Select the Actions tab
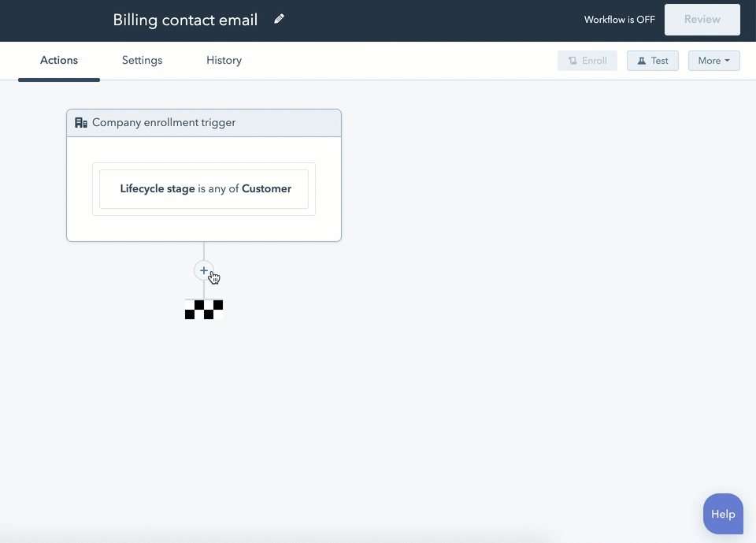The height and width of the screenshot is (543, 756). (x=59, y=61)
